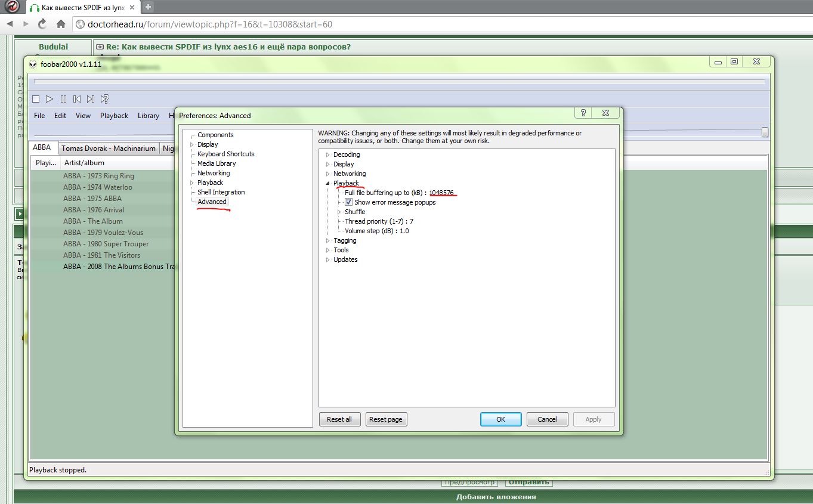The image size is (813, 504).
Task: Open the Edit menu
Action: [x=60, y=116]
